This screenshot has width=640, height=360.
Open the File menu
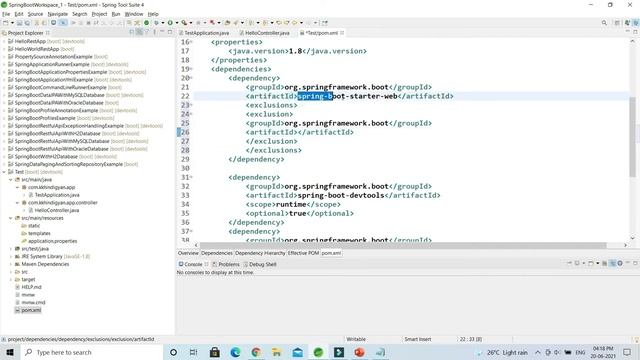(x=6, y=14)
